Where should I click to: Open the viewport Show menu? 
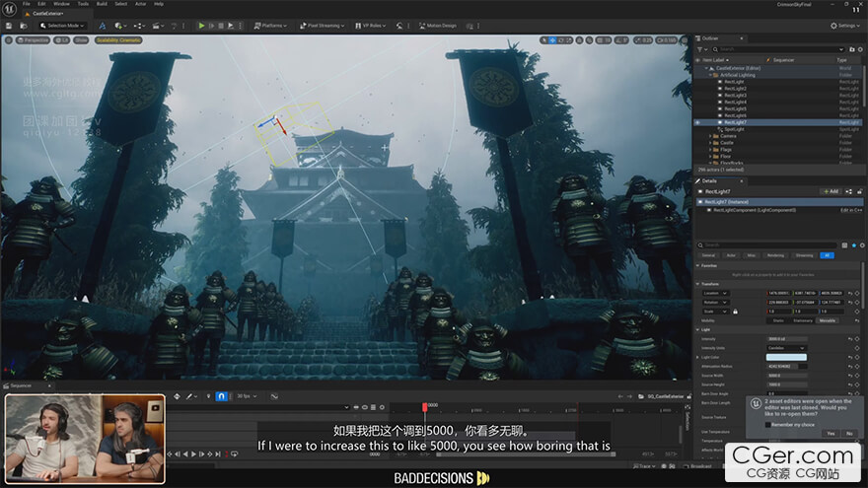(x=81, y=39)
